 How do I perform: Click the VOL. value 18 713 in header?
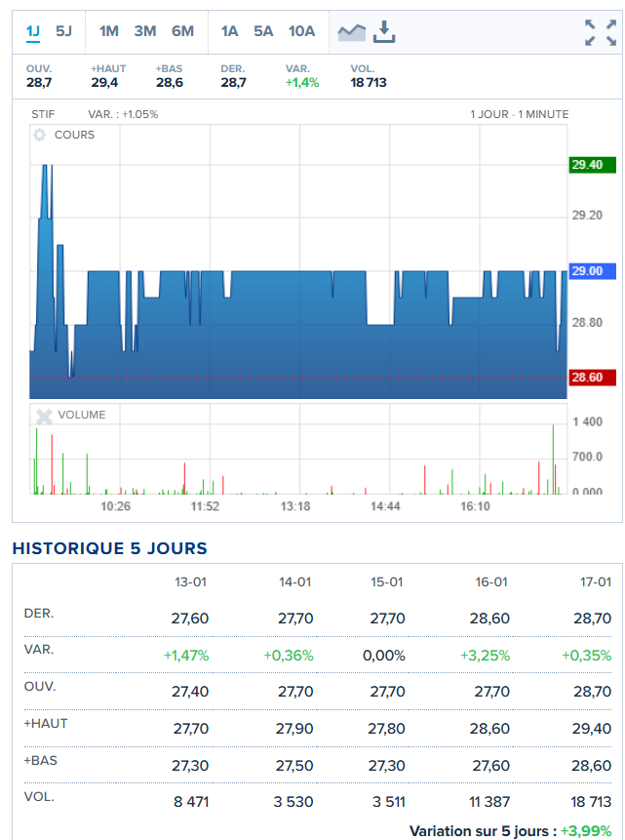tap(368, 83)
